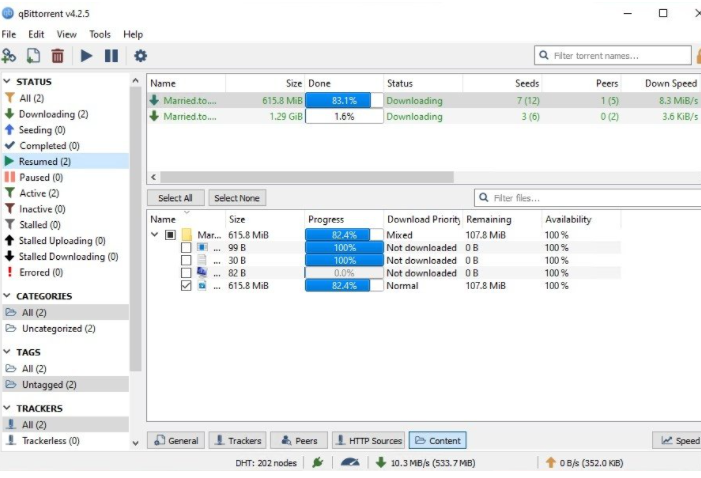Screen dimensions: 701x478
Task: Switch to the General tab
Action: coord(176,440)
